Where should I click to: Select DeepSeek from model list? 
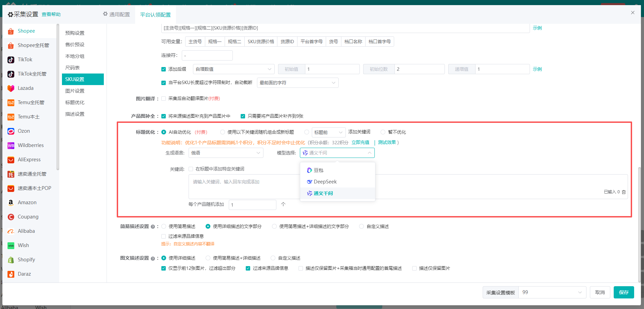tap(325, 182)
